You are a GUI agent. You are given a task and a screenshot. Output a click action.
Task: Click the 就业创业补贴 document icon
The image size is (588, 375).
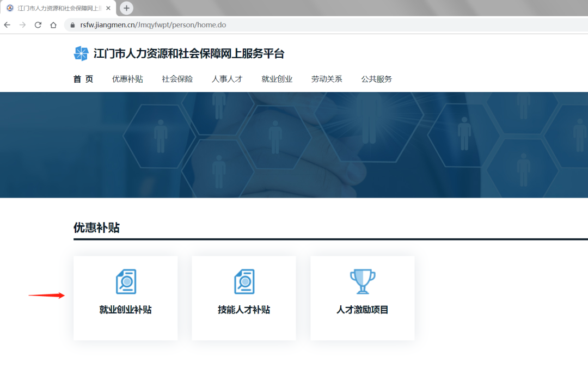point(126,281)
